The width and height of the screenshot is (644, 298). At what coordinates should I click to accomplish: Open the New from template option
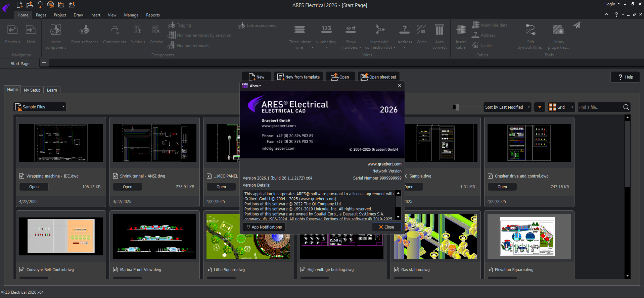[298, 77]
